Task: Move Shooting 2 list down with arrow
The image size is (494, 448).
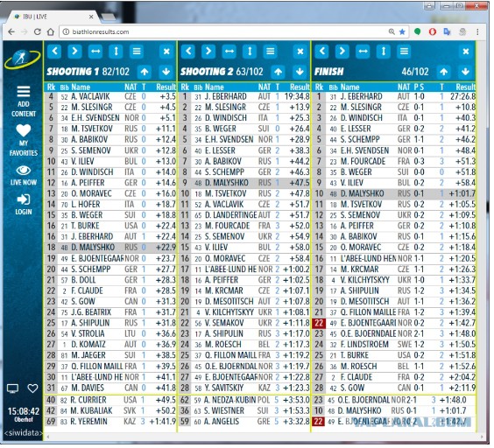Action: point(300,72)
